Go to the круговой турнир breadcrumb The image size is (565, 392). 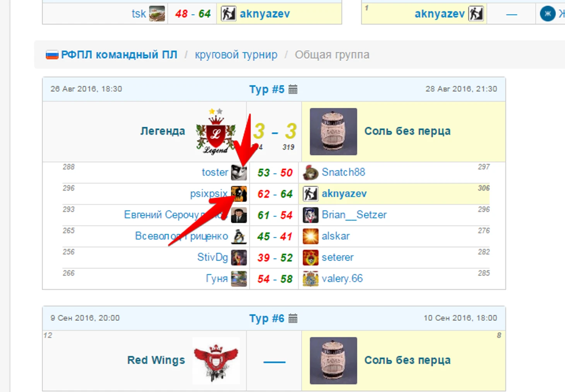pos(236,55)
